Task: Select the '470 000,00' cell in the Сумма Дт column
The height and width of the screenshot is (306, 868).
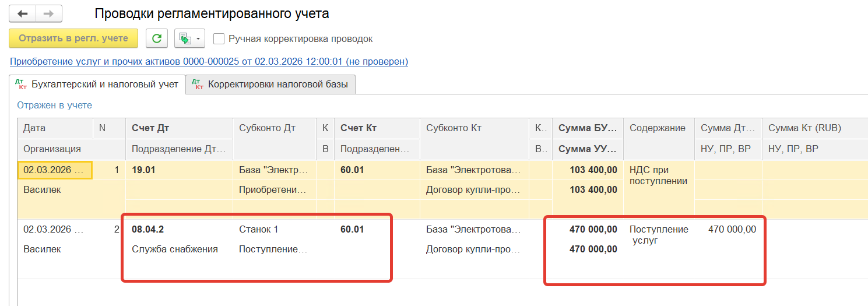Action: 728,230
